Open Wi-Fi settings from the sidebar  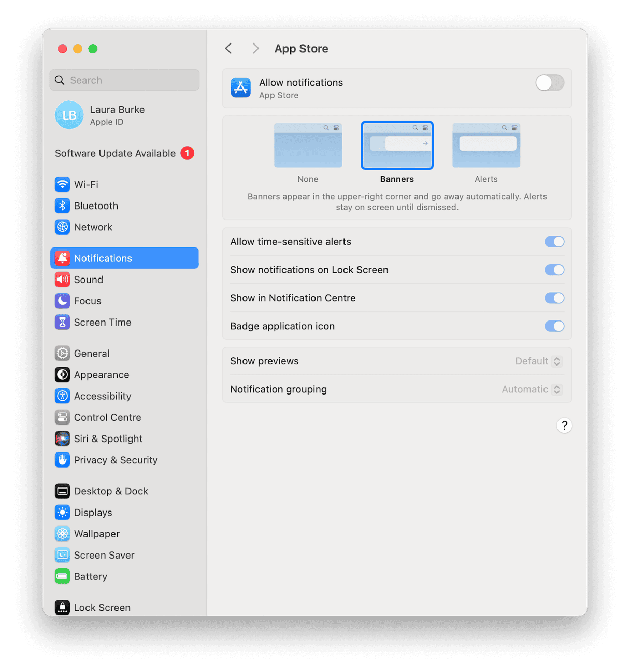pyautogui.click(x=62, y=184)
